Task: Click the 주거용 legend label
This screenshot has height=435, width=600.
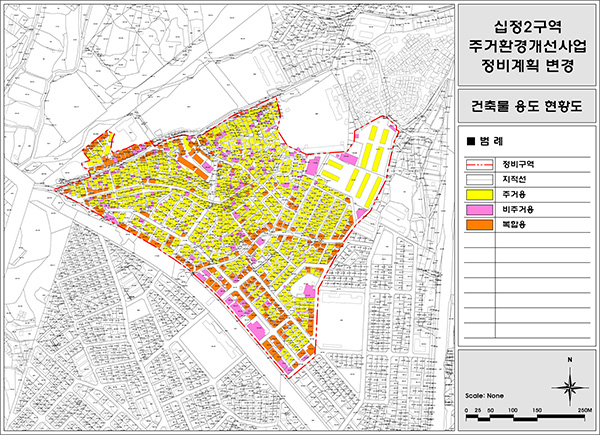Action: click(517, 195)
